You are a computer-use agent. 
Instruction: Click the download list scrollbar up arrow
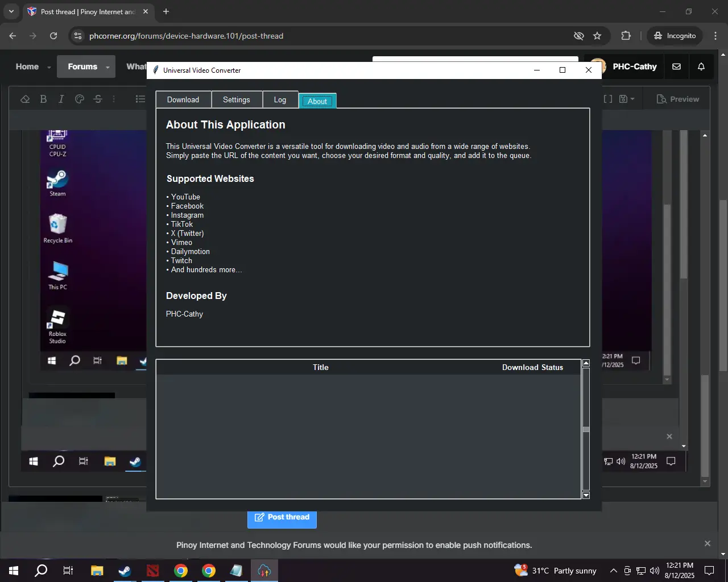(586, 363)
